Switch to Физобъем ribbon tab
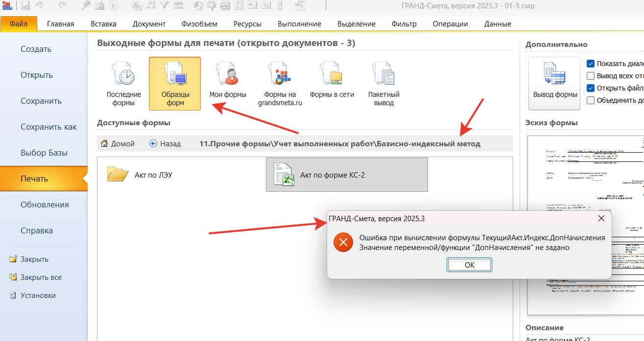Viewport: 644px width, 341px height. (x=199, y=23)
